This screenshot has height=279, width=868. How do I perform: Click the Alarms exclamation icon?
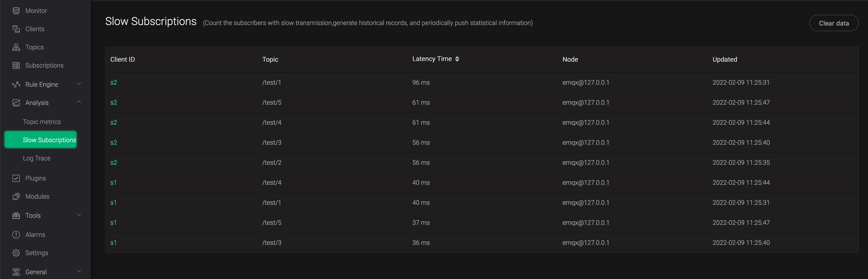(x=16, y=235)
